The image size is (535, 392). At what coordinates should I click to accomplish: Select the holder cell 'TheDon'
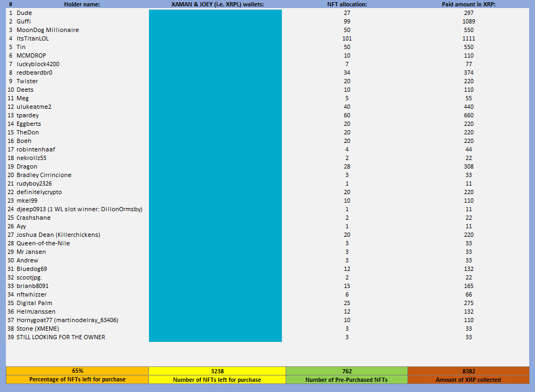pos(28,132)
